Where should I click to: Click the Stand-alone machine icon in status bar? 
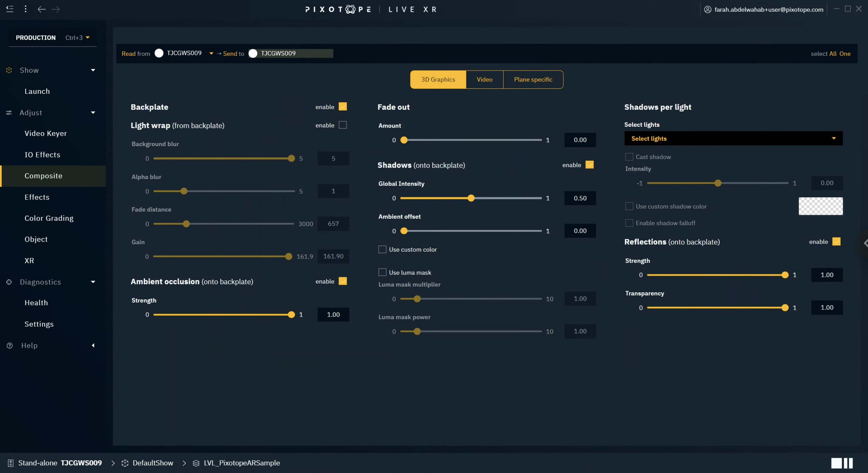point(11,463)
